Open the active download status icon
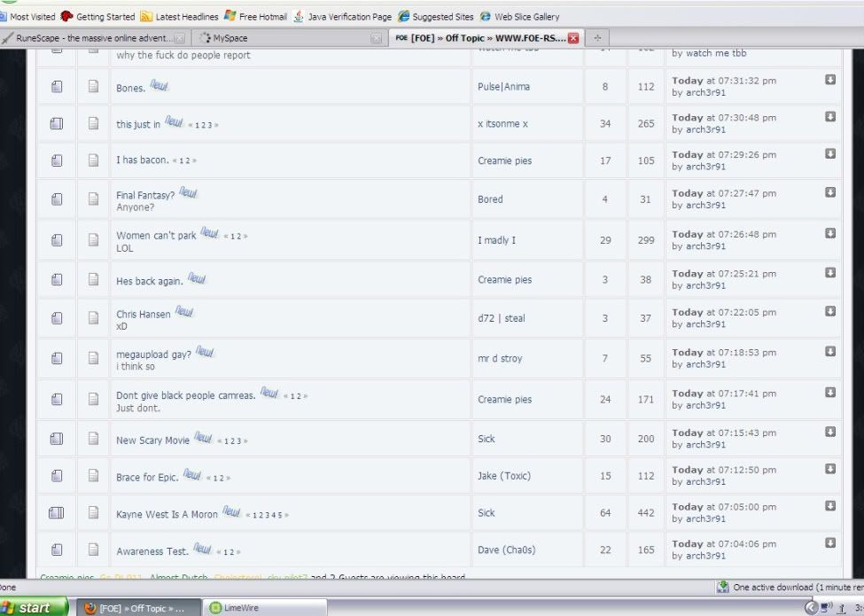The width and height of the screenshot is (864, 616). 723,587
